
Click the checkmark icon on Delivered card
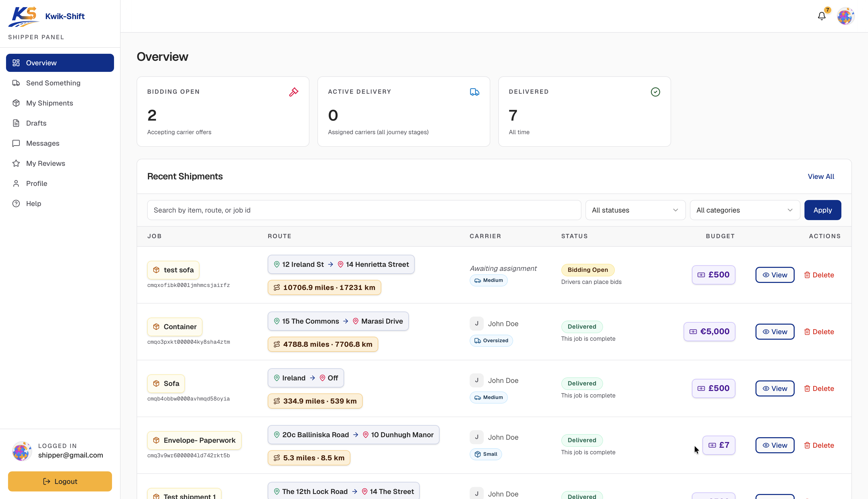(x=655, y=92)
